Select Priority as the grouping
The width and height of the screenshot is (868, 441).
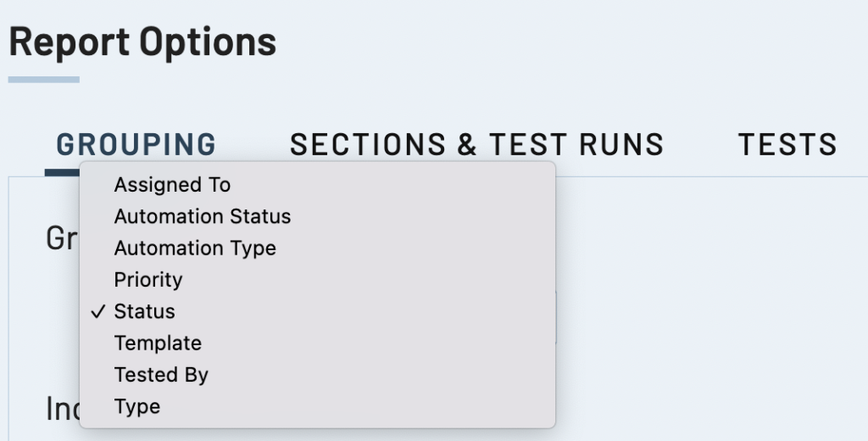click(x=148, y=280)
